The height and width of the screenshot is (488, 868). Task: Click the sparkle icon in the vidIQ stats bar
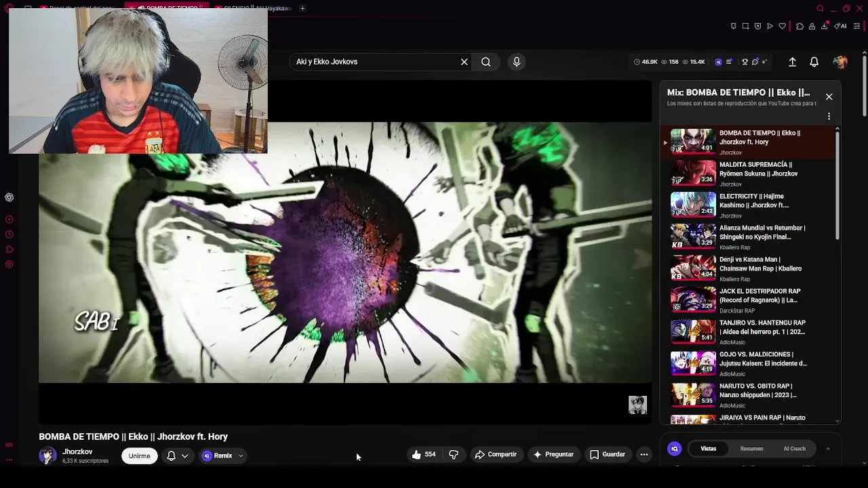[x=764, y=62]
